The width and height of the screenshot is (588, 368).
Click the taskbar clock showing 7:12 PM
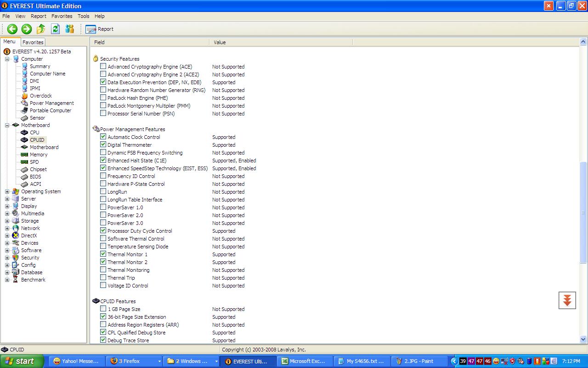pyautogui.click(x=572, y=361)
